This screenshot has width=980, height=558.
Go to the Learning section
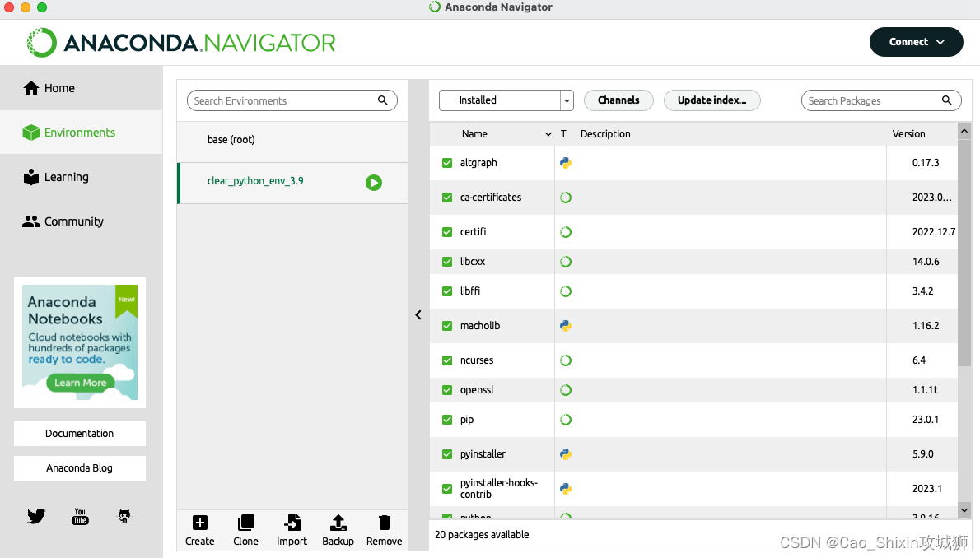[x=81, y=177]
